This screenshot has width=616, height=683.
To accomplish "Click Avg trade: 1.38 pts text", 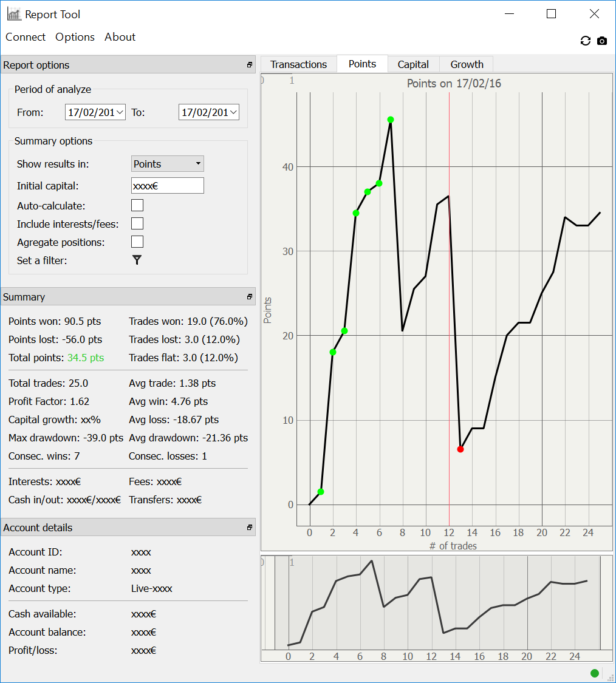I will click(x=172, y=383).
